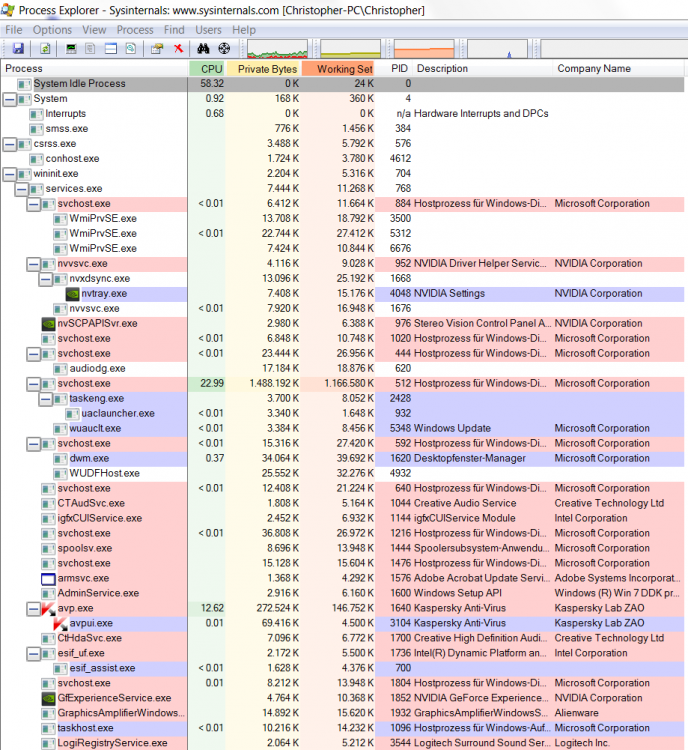Open the Options menu
The width and height of the screenshot is (688, 750).
52,30
